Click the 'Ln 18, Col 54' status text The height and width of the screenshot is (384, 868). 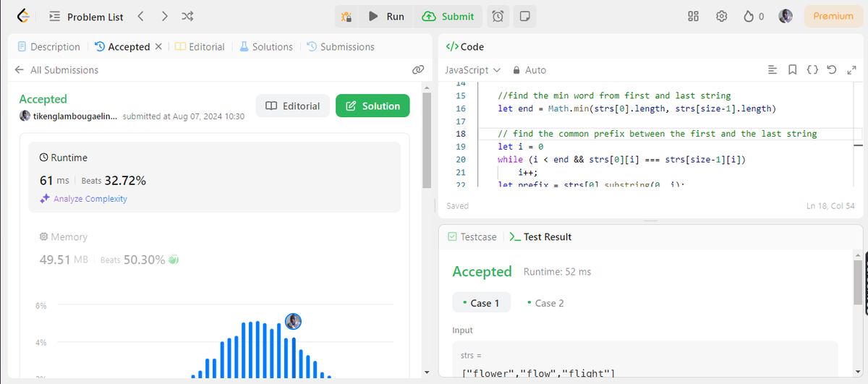[x=831, y=206]
